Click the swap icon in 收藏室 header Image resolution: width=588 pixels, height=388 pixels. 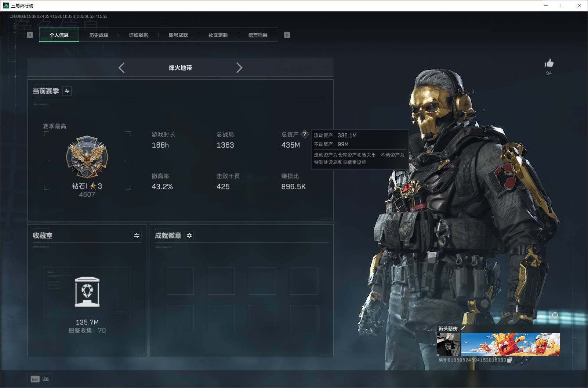tap(137, 236)
